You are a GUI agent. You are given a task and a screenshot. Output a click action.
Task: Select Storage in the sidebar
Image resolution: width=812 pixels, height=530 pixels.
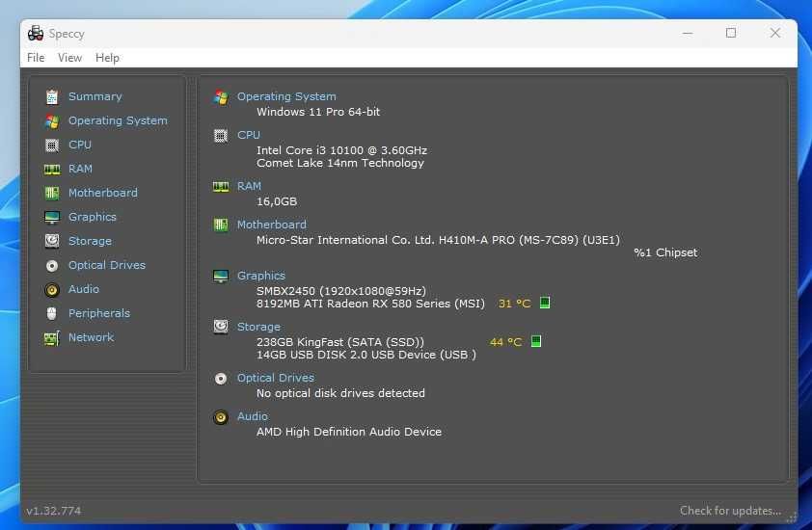click(x=90, y=241)
